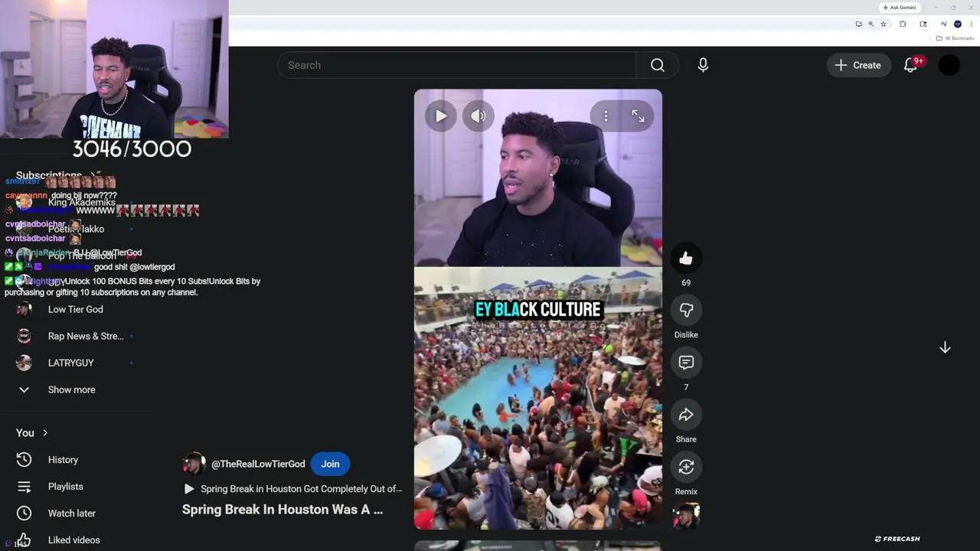
Task: Go to next Short with down arrow
Action: (x=945, y=347)
